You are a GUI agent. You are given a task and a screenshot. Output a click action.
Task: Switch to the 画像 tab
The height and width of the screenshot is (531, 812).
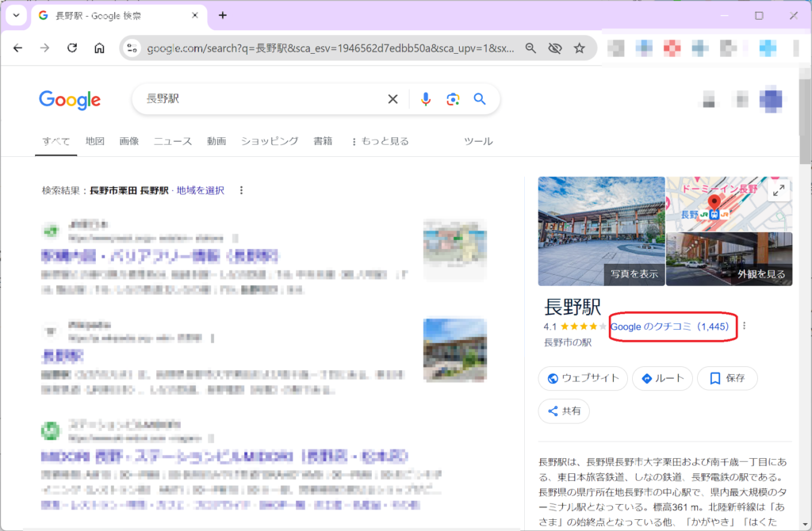pyautogui.click(x=129, y=141)
